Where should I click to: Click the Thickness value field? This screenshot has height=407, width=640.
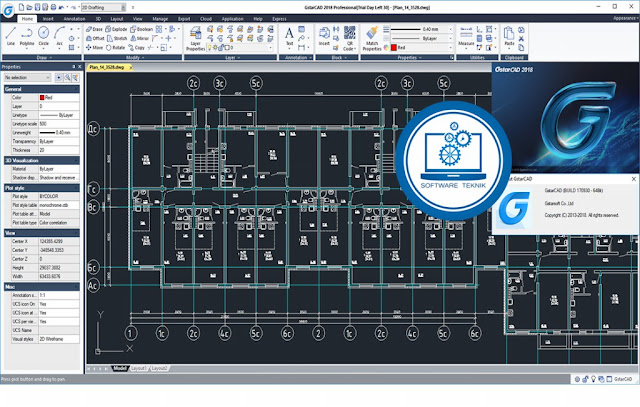(59, 150)
